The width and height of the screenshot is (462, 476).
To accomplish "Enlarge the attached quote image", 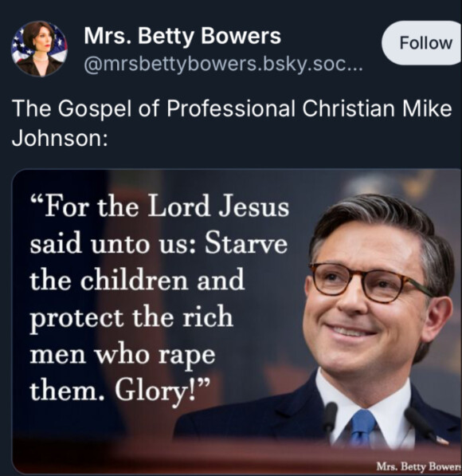I will click(x=237, y=321).
